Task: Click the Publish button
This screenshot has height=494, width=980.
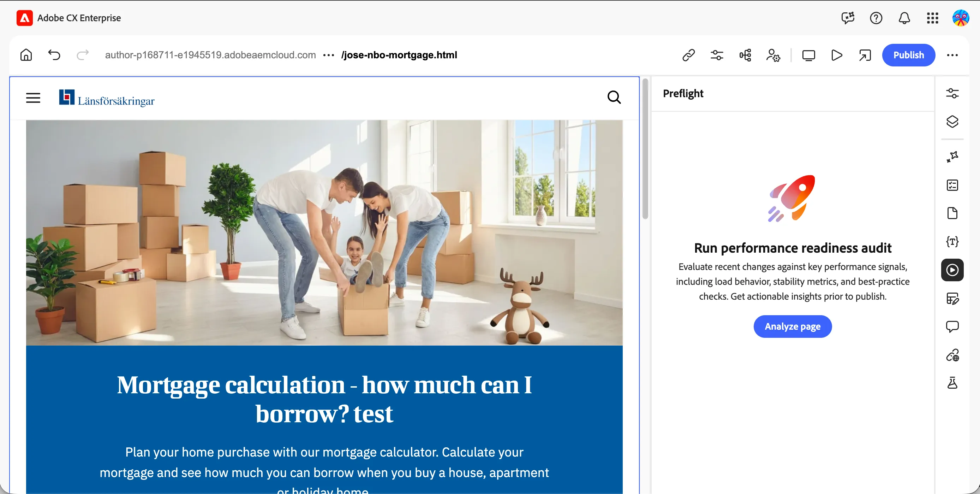Action: [x=908, y=55]
